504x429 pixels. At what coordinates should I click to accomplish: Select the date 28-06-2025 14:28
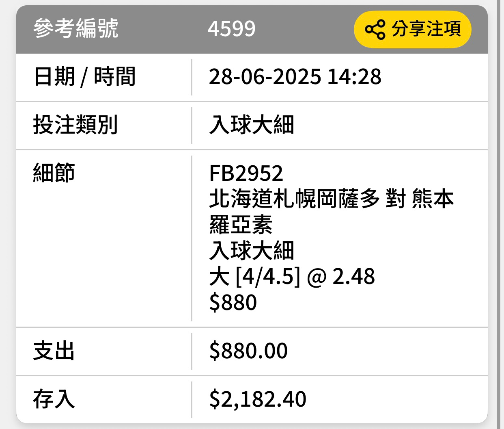295,76
